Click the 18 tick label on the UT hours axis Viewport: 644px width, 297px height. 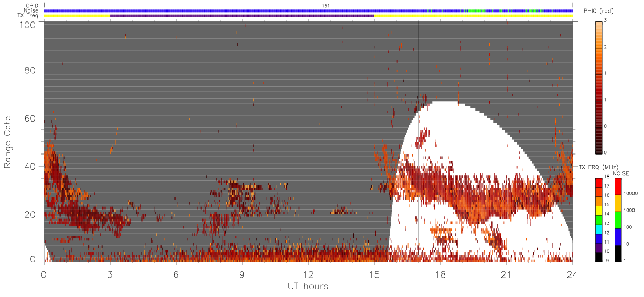point(441,274)
